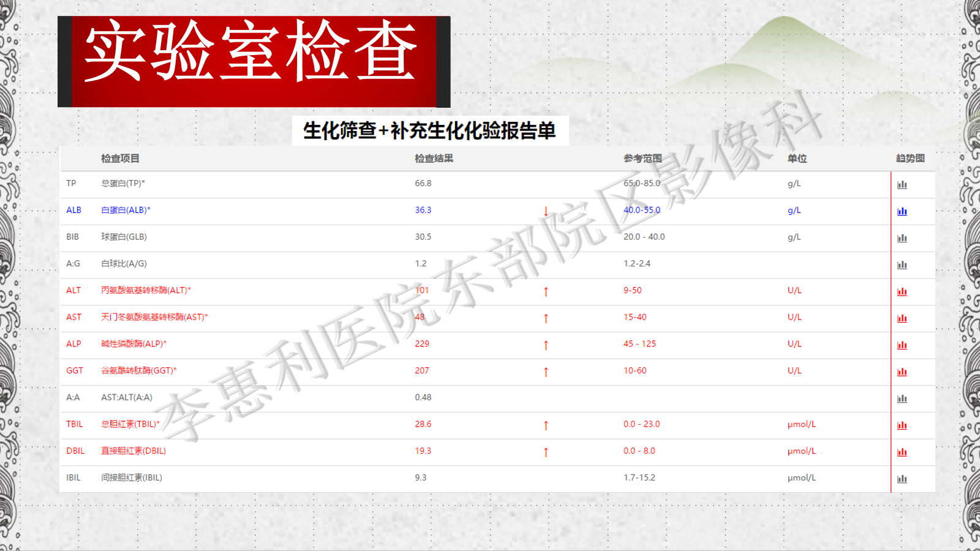Screen dimensions: 980x551
Task: Open trend chart icon for ALP row
Action: coord(902,345)
